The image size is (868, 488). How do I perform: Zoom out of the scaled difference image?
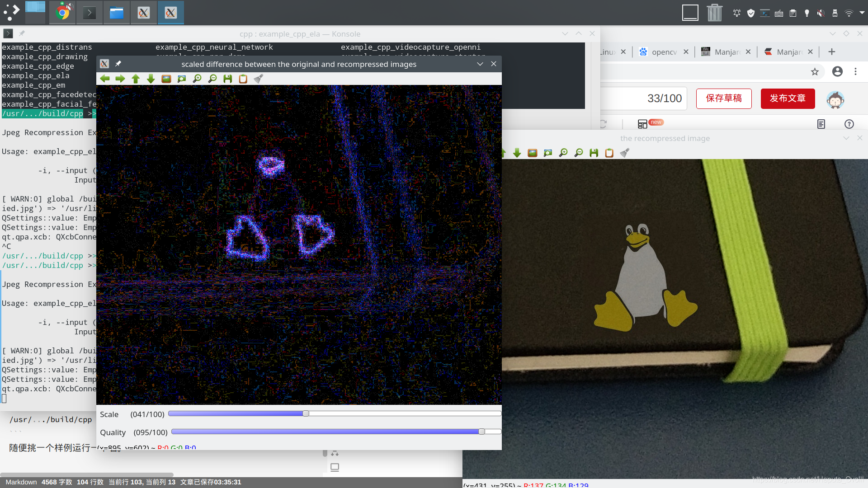pyautogui.click(x=212, y=79)
